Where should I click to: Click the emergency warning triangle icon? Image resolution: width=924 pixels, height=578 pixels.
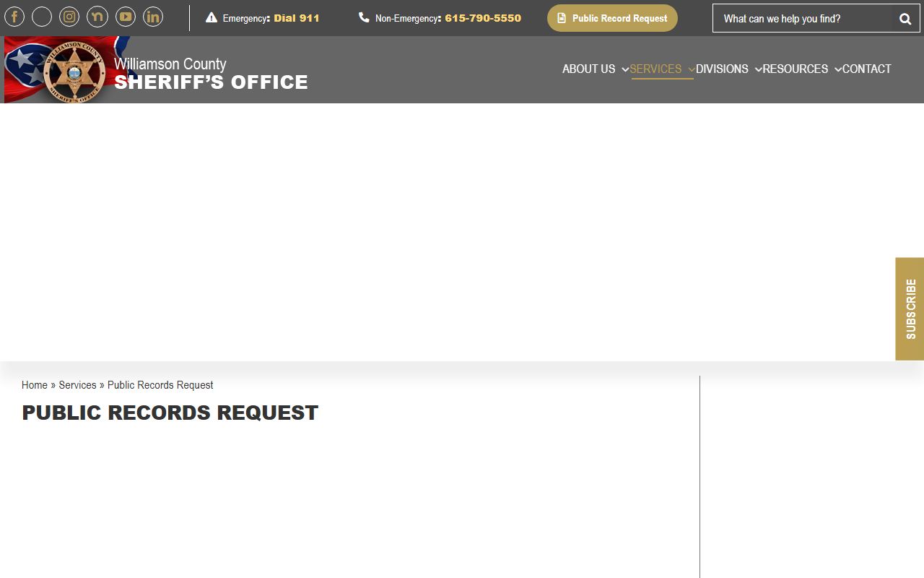(212, 17)
